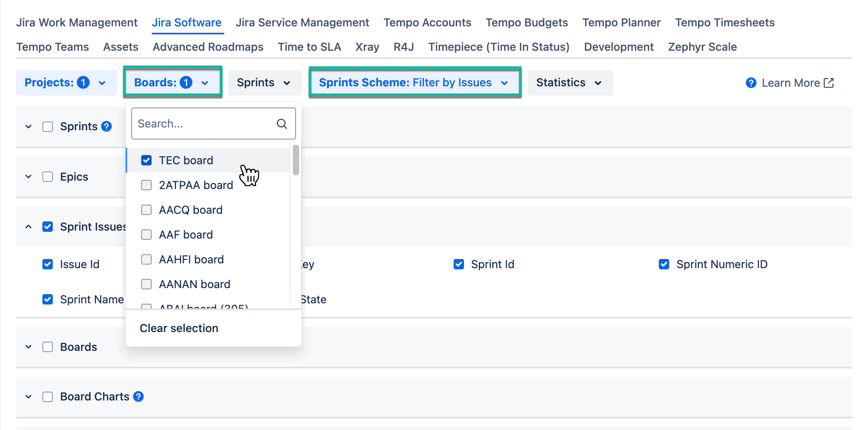
Task: Open the Sprints Scheme dropdown
Action: click(415, 82)
